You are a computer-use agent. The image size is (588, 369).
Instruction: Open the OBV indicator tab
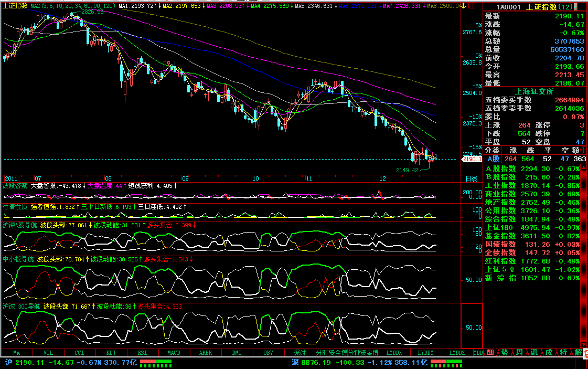pos(269,353)
